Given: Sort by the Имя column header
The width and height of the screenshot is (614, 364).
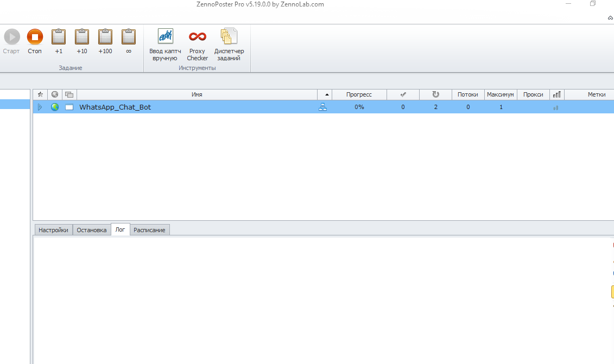Looking at the screenshot, I should click(x=197, y=94).
